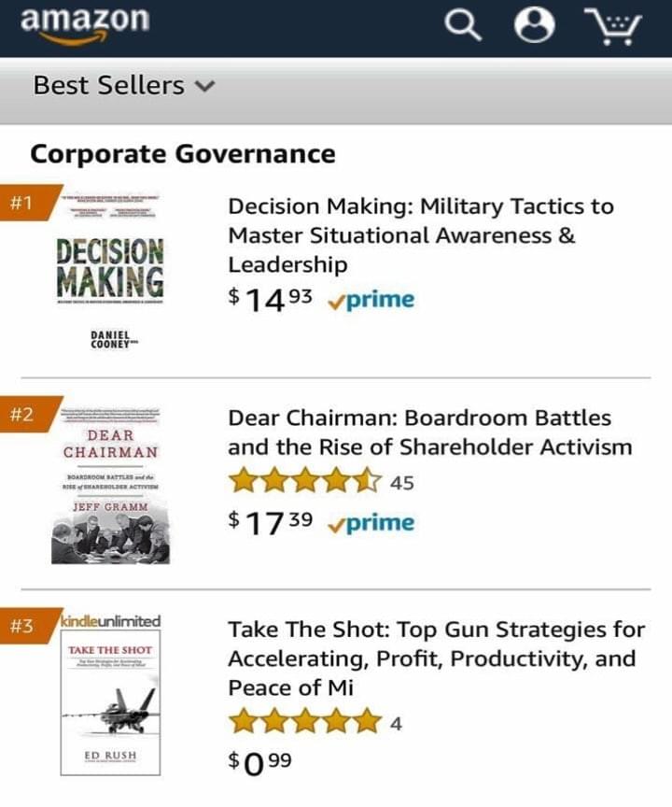Open the search magnifier icon
The width and height of the screenshot is (672, 807).
pyautogui.click(x=463, y=26)
